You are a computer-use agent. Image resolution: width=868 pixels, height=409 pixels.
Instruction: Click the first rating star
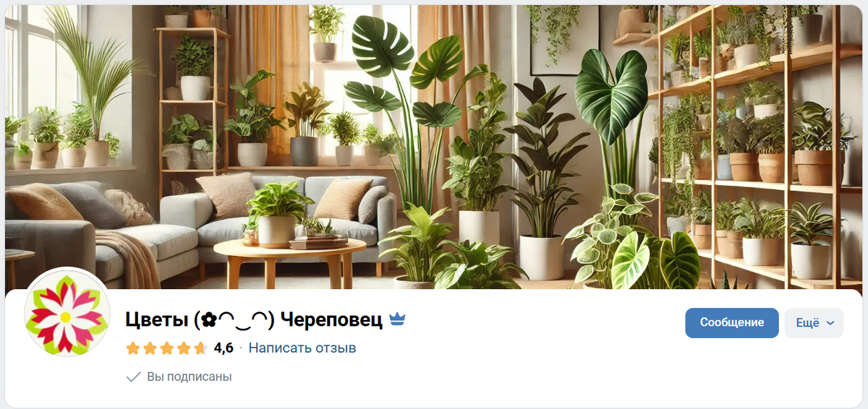click(x=133, y=348)
